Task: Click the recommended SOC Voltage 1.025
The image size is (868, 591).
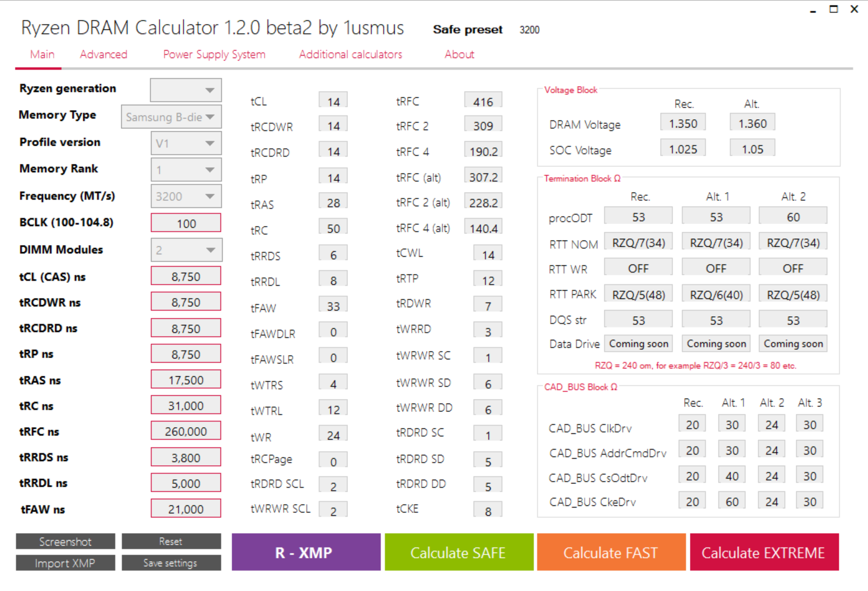Action: coord(683,148)
